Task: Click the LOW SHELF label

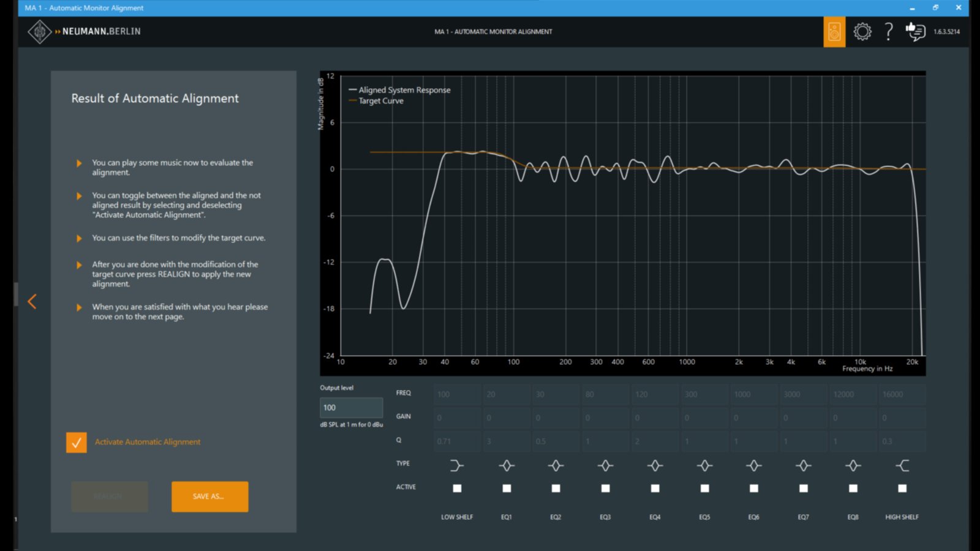Action: [x=457, y=517]
